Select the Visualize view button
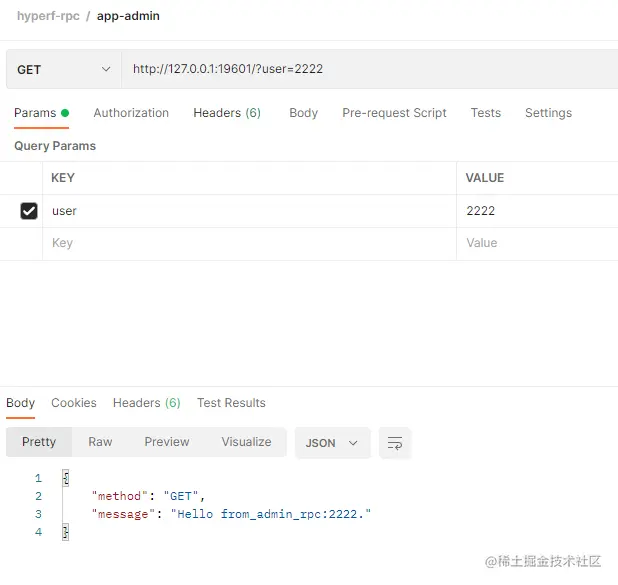The width and height of the screenshot is (618, 585). click(x=246, y=442)
